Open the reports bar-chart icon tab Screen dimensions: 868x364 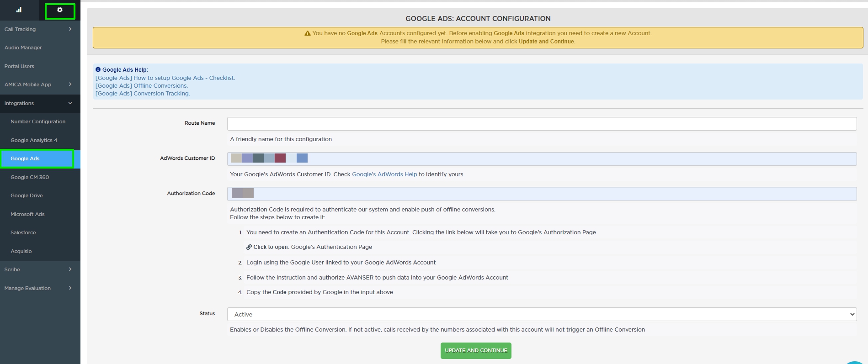coord(19,10)
